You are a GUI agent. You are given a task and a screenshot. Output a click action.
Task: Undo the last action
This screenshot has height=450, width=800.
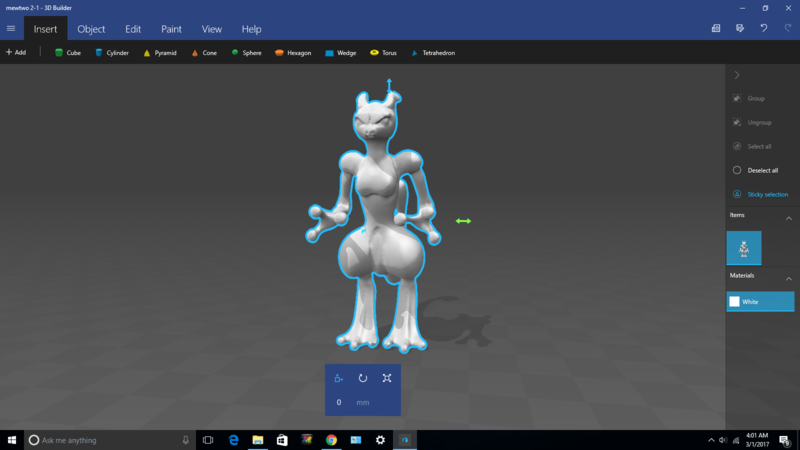[764, 28]
